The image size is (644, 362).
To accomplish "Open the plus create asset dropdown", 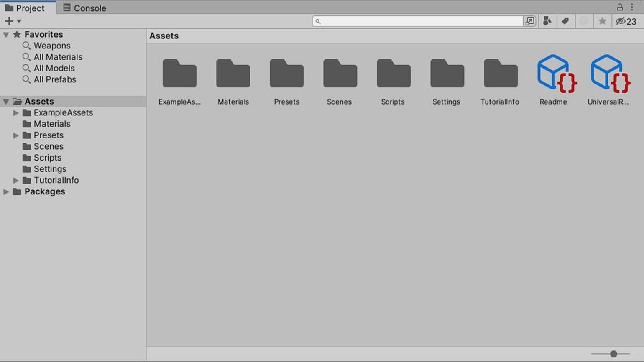I will [13, 21].
